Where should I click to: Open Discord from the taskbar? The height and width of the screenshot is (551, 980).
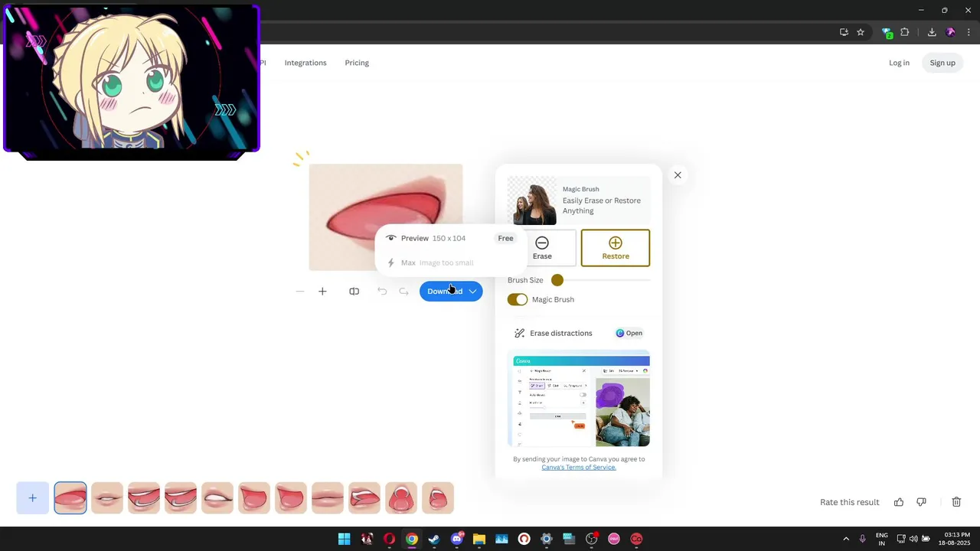(x=457, y=539)
